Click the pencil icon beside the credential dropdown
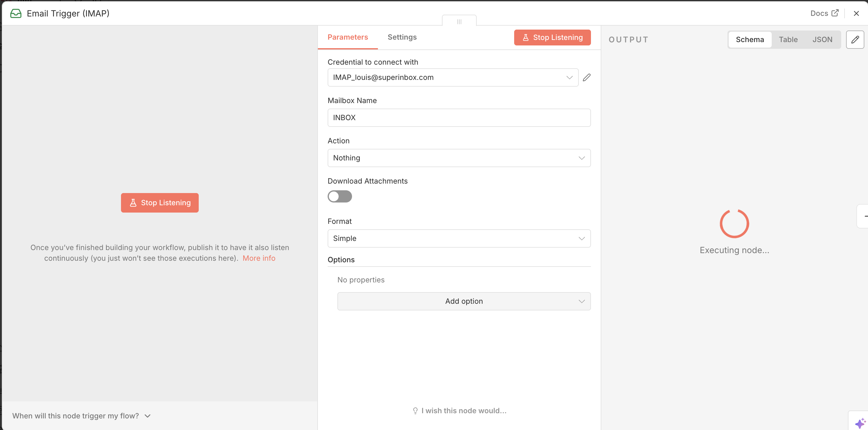Screen dimensions: 868x430 point(587,77)
